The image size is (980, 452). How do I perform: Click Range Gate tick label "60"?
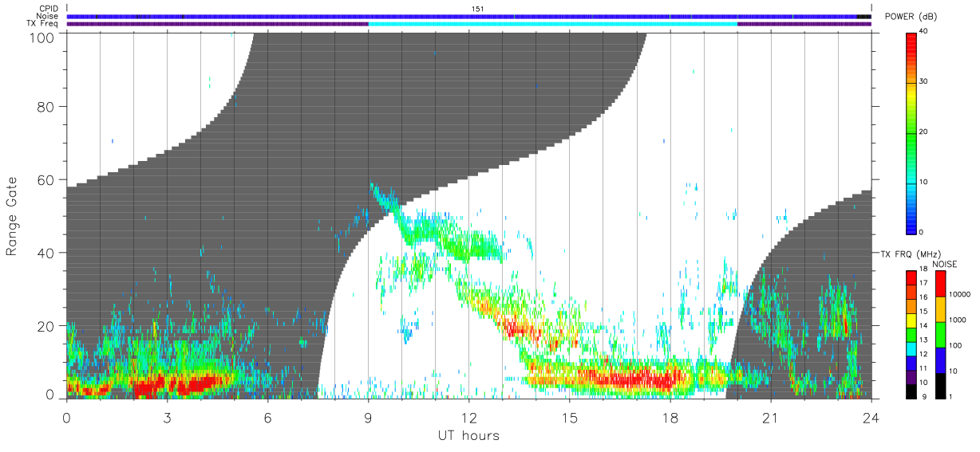point(48,180)
